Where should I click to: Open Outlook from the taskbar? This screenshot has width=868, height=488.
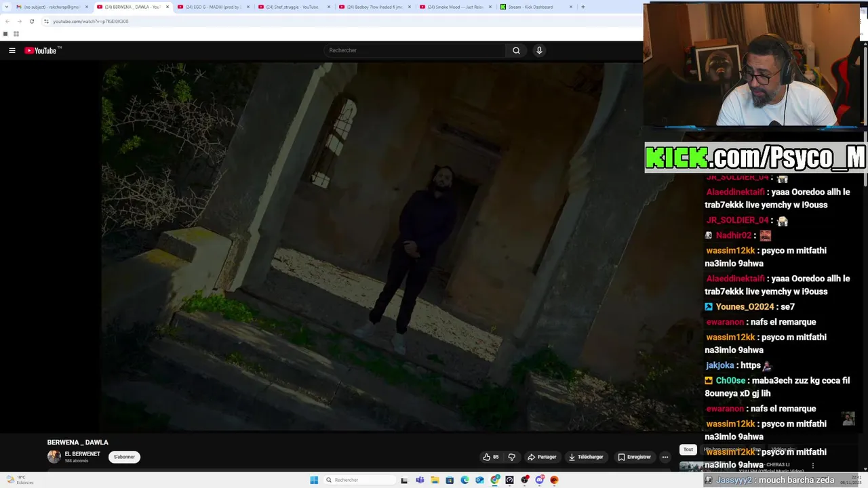point(479,480)
